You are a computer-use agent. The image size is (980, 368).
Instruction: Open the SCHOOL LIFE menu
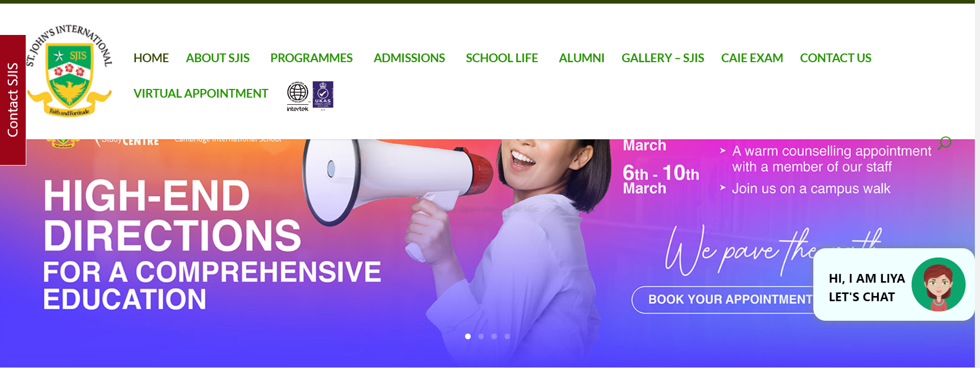(502, 58)
